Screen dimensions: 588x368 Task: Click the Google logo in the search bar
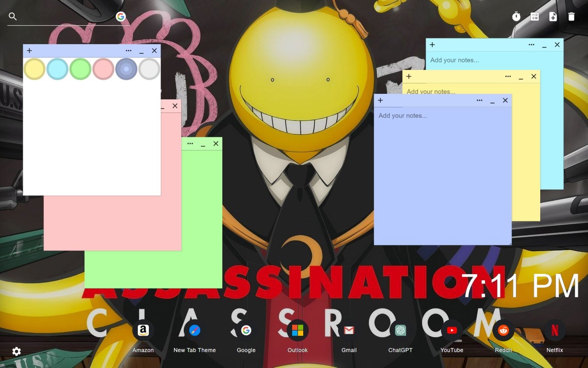tap(121, 17)
